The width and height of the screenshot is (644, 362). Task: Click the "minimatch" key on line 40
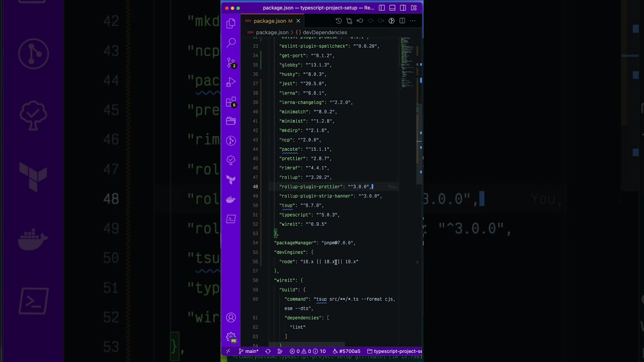[294, 112]
